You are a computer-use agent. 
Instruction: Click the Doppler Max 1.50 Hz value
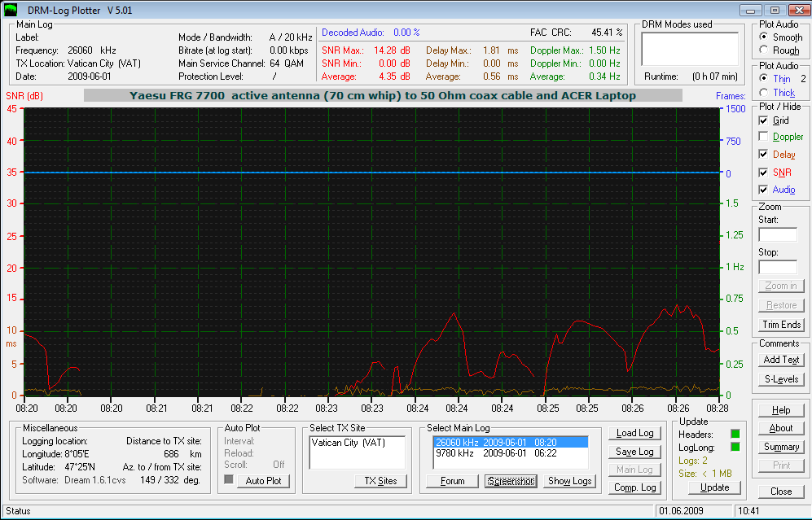[604, 50]
